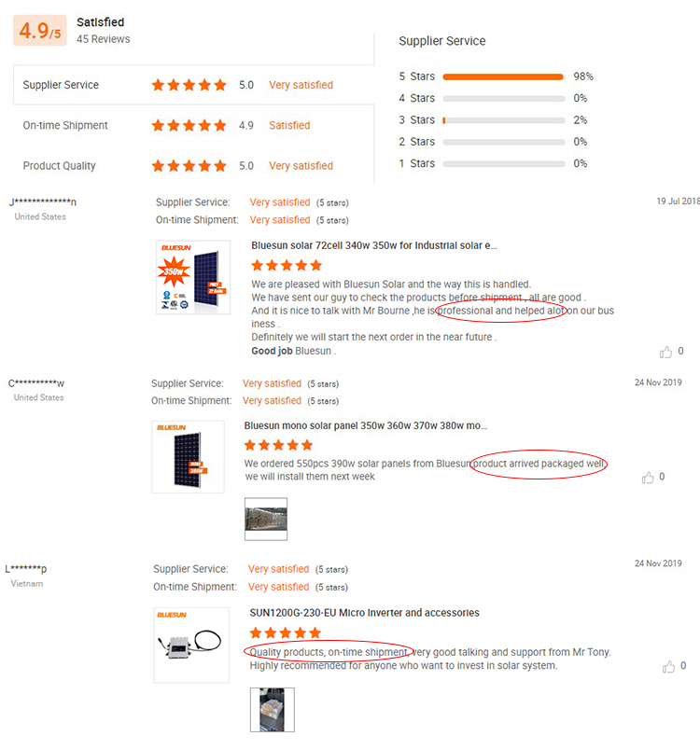Select the Product Quality rating row
This screenshot has width=700, height=750.
pos(194,165)
